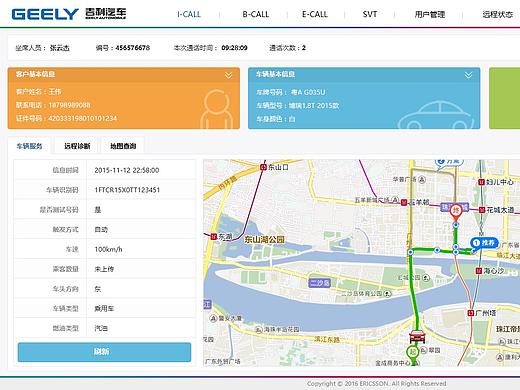This screenshot has width=520, height=390.
Task: Click the 东山口 metro station icon
Action: click(263, 167)
